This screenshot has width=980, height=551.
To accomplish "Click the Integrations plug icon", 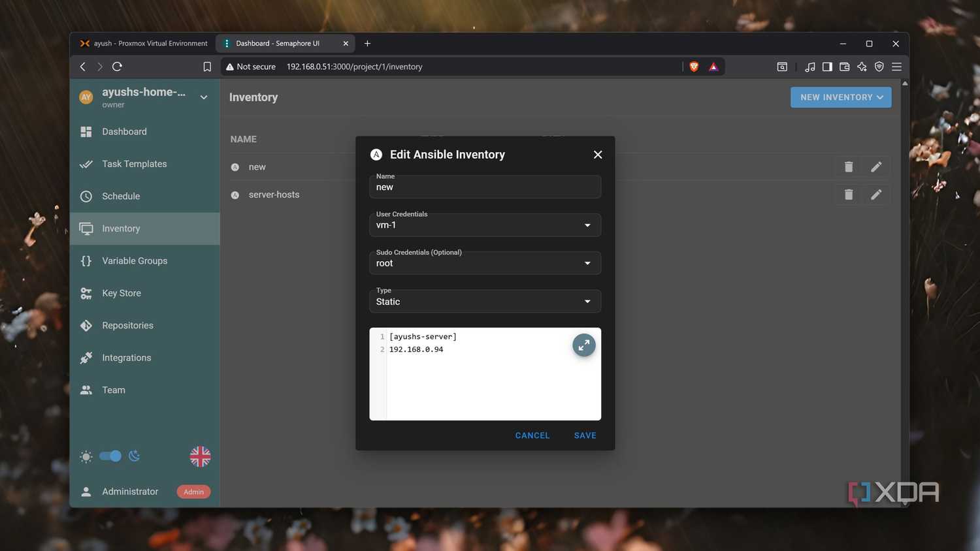I will point(86,358).
